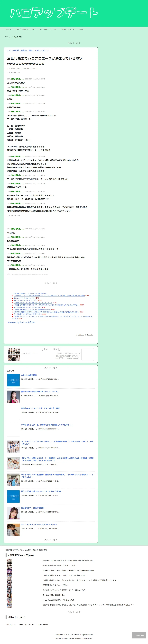Open ranking item 【朗報】櫻井りぃさん、さんまに話をふって
Screen dimensions: 148x644
click(x=79, y=580)
